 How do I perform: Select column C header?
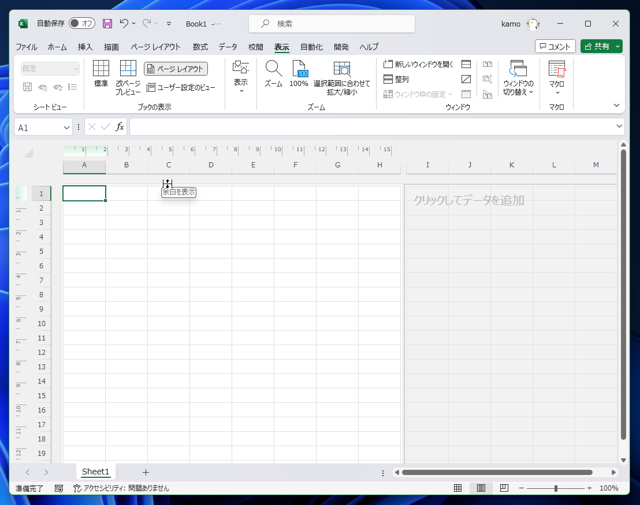(x=168, y=165)
